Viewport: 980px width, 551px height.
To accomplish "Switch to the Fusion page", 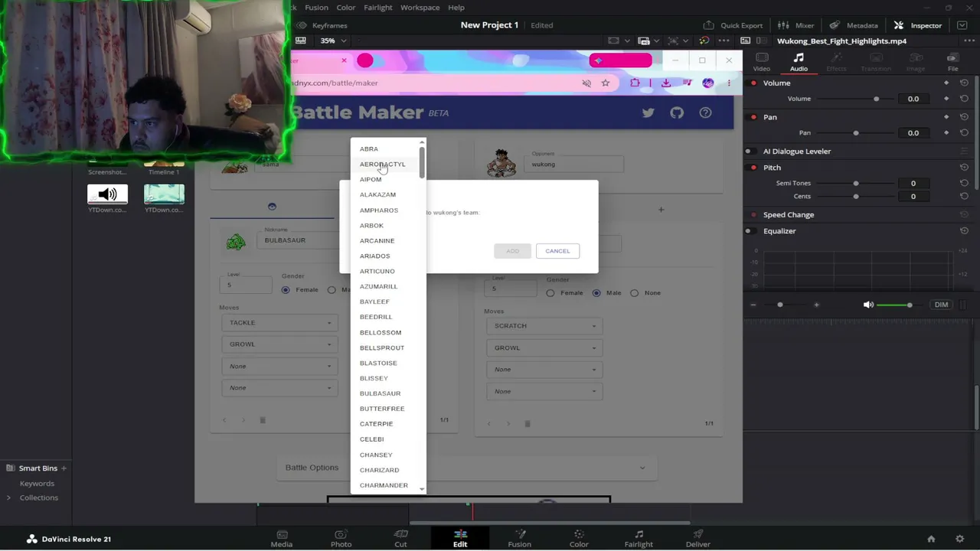I will [519, 539].
